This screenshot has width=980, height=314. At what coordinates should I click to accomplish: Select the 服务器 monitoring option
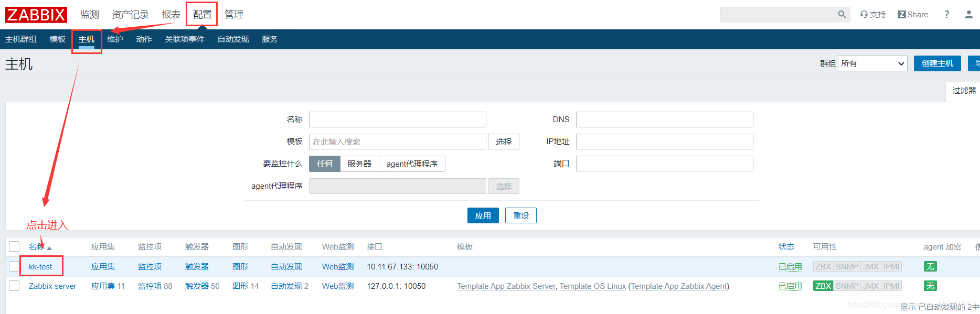point(359,164)
